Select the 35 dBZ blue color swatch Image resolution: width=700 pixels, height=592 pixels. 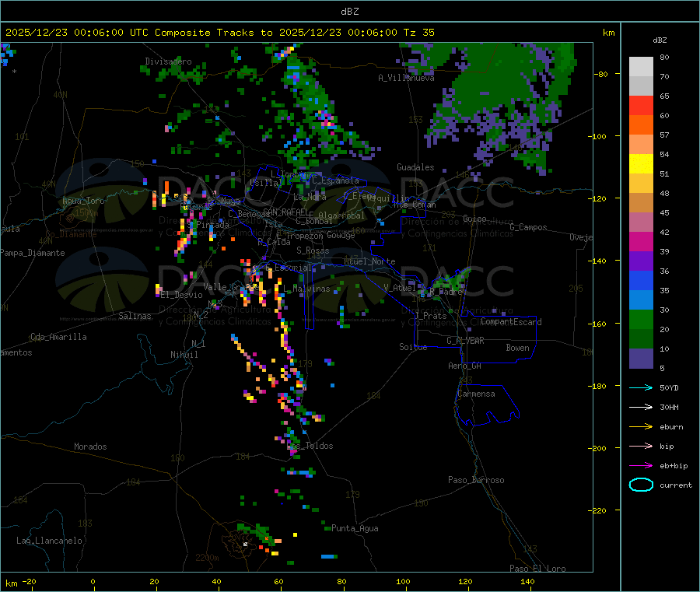click(641, 280)
